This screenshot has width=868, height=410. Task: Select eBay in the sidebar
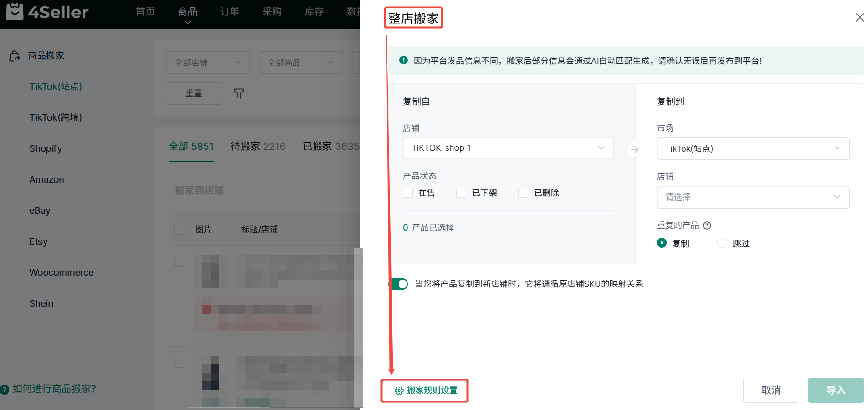[x=40, y=210]
